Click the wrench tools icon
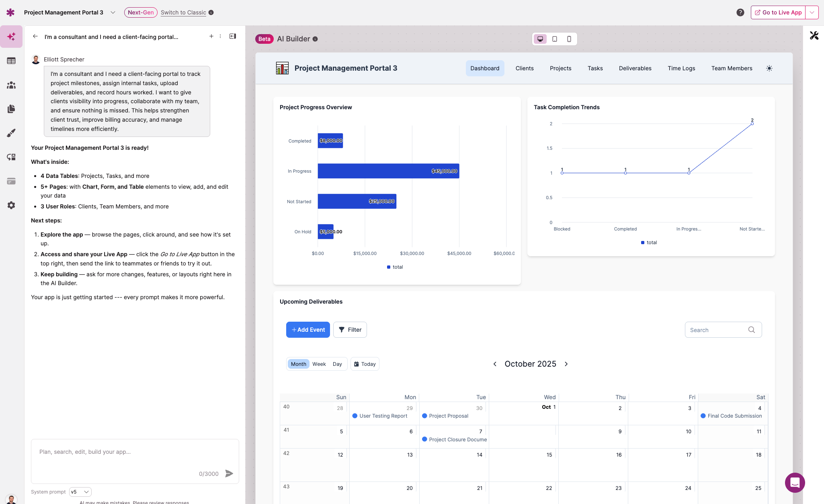The image size is (824, 504). (x=814, y=36)
